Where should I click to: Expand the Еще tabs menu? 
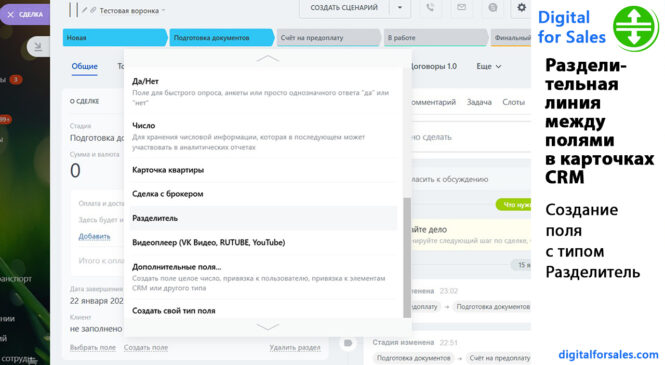click(x=489, y=67)
